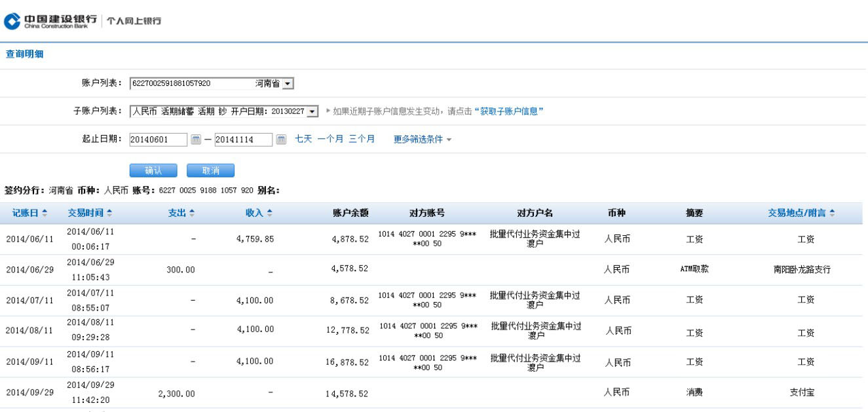Click the start date field 20140601
This screenshot has height=412, width=868.
(158, 139)
